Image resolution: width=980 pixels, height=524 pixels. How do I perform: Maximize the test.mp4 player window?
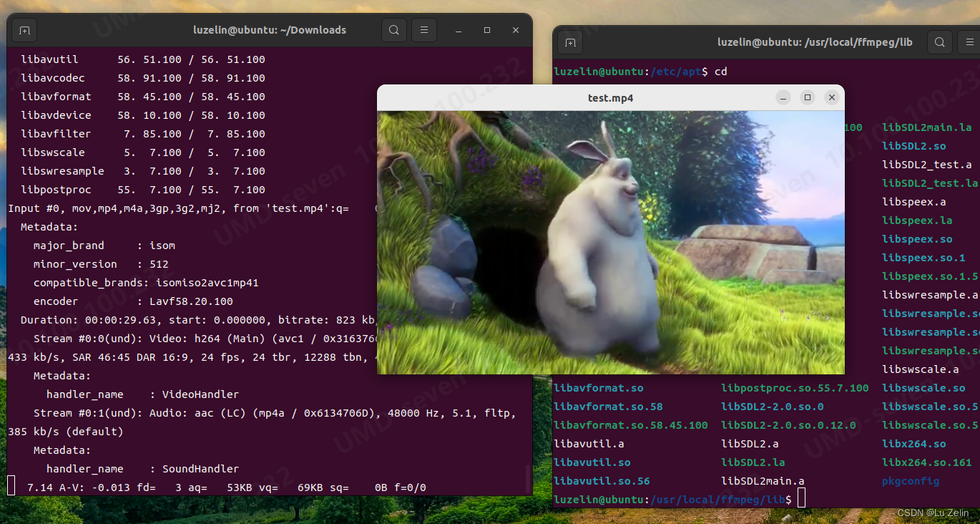(x=808, y=97)
